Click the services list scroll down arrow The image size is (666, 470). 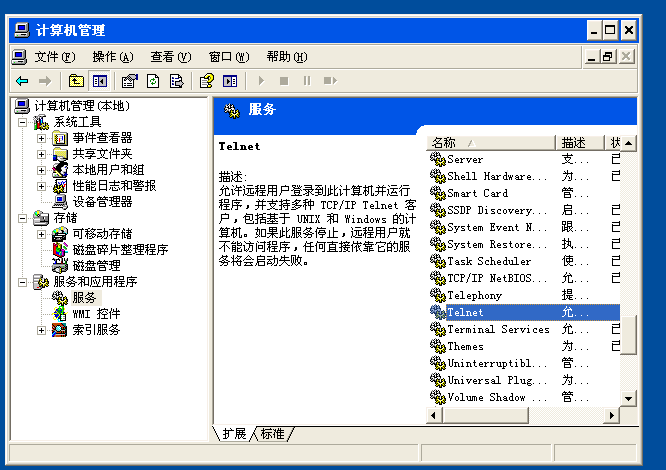point(629,398)
